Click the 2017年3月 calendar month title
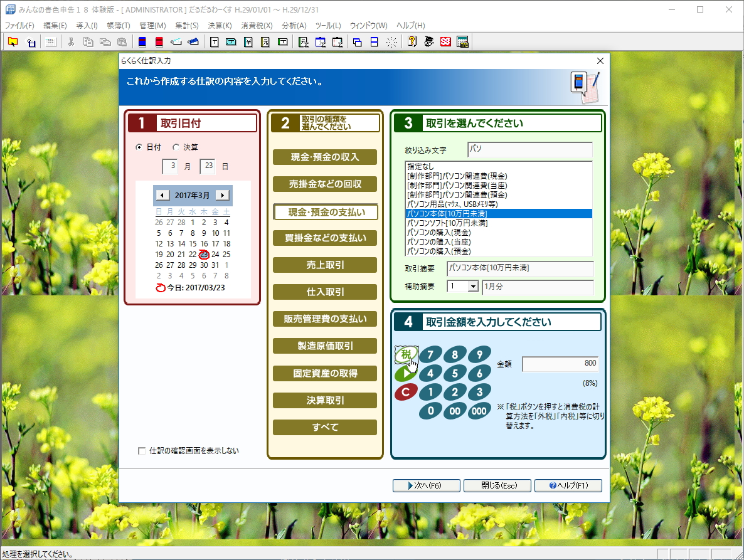This screenshot has width=744, height=560. pyautogui.click(x=192, y=196)
